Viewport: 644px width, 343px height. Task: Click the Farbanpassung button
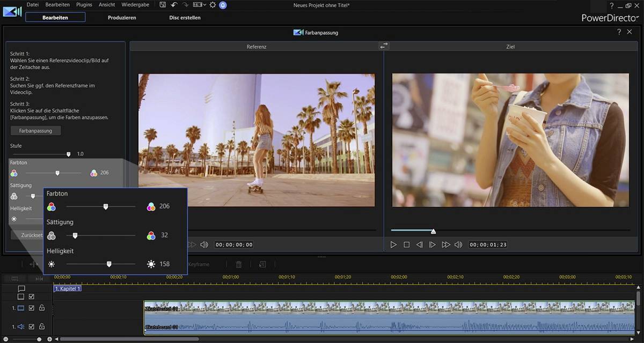pyautogui.click(x=35, y=131)
